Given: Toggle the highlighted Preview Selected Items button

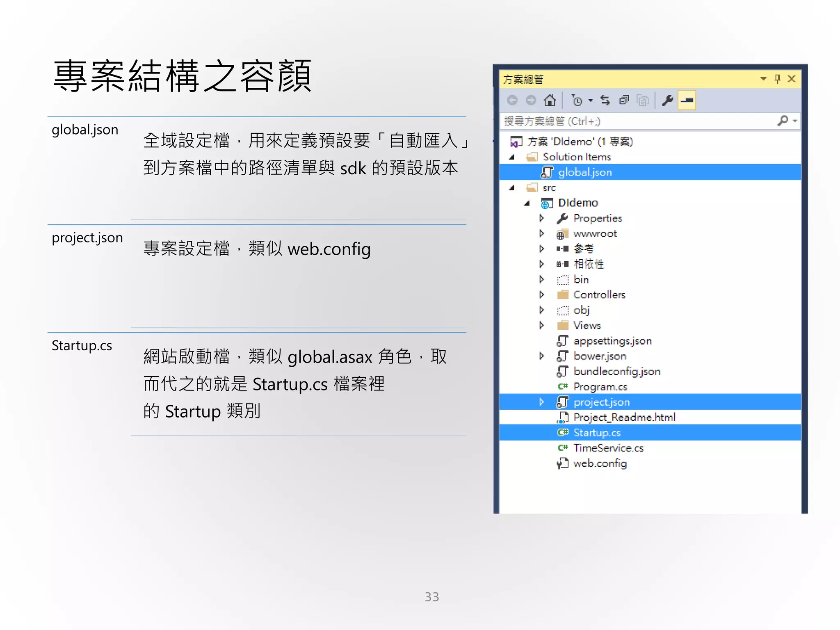Looking at the screenshot, I should 687,100.
